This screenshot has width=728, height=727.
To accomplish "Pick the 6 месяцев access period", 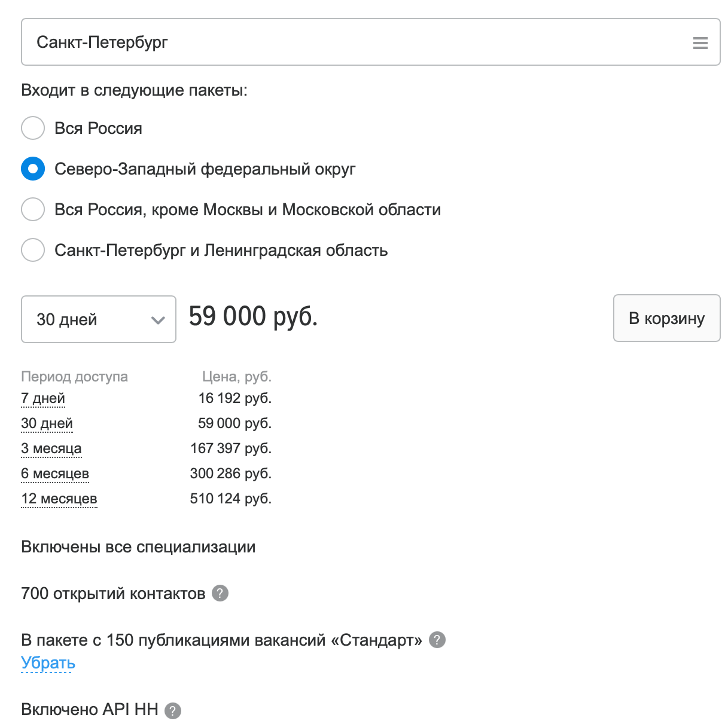I will 55,474.
